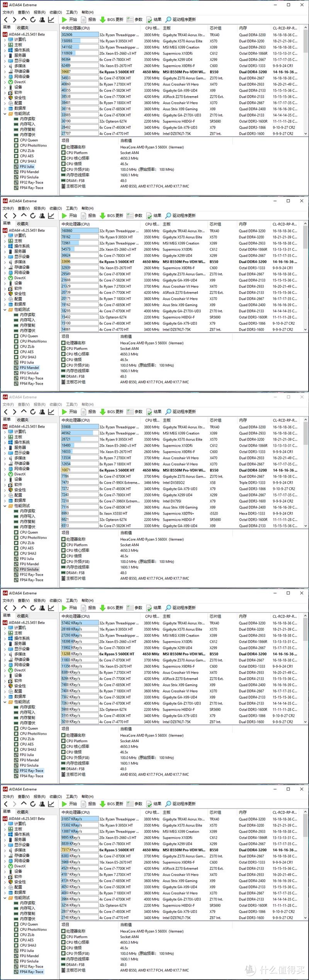
Task: Select the 302606 result bar in FPU Julia window
Action: pyautogui.click(x=80, y=35)
